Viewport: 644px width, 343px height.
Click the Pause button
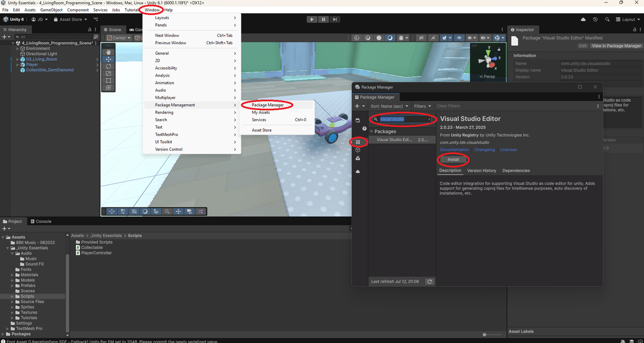tap(323, 19)
